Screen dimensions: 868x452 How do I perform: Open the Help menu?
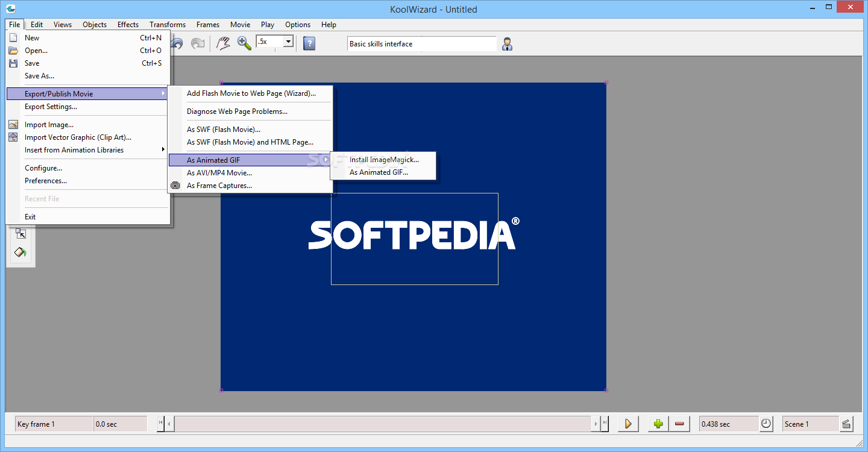[x=329, y=25]
